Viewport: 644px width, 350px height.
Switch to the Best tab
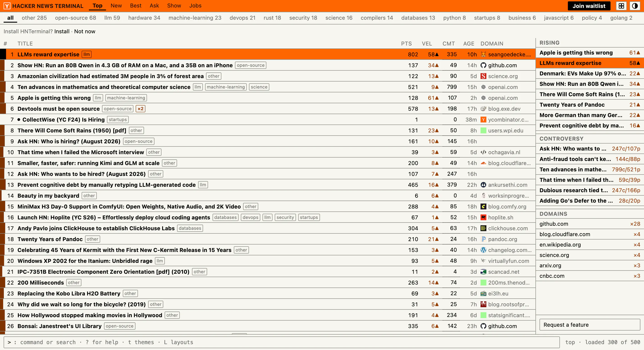point(136,5)
